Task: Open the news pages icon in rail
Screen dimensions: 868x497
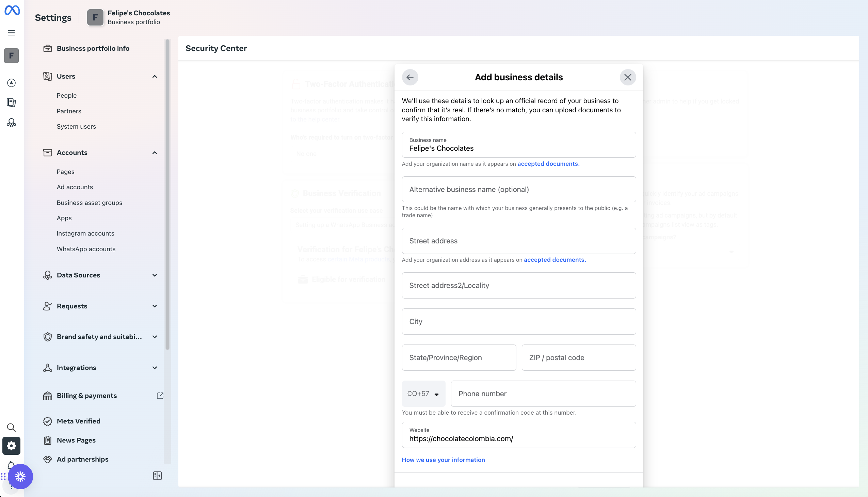Action: click(11, 103)
